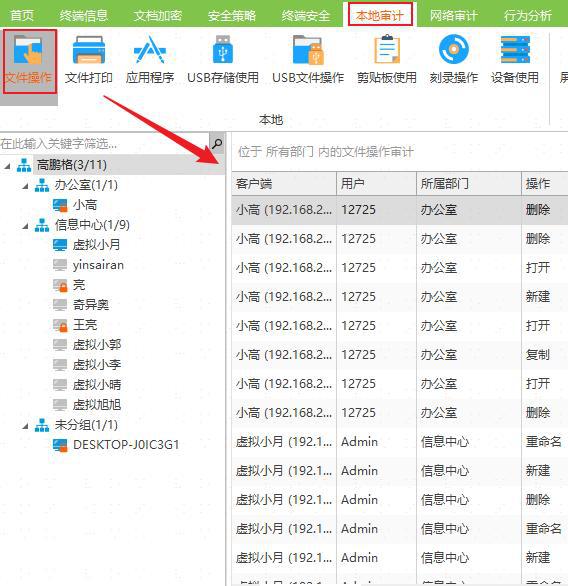Viewport: 568px width, 586px height.
Task: Open the USB文件操作 audit
Action: point(308,60)
